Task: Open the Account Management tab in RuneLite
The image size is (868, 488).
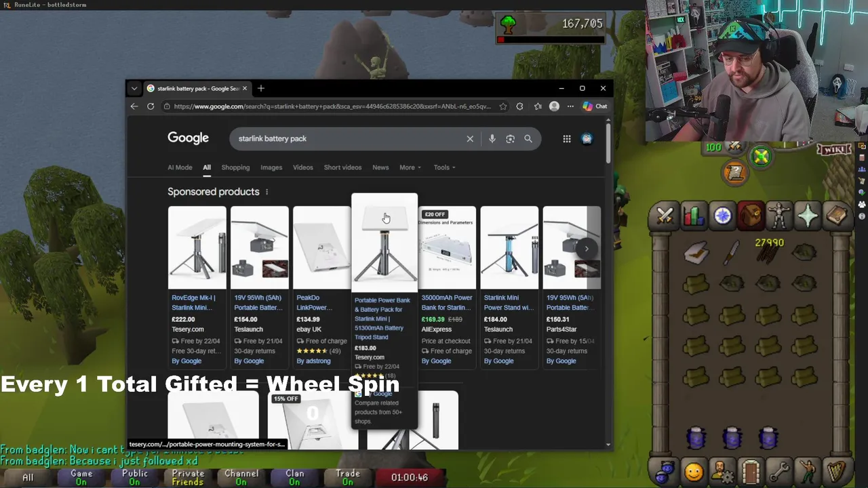Action: (722, 470)
